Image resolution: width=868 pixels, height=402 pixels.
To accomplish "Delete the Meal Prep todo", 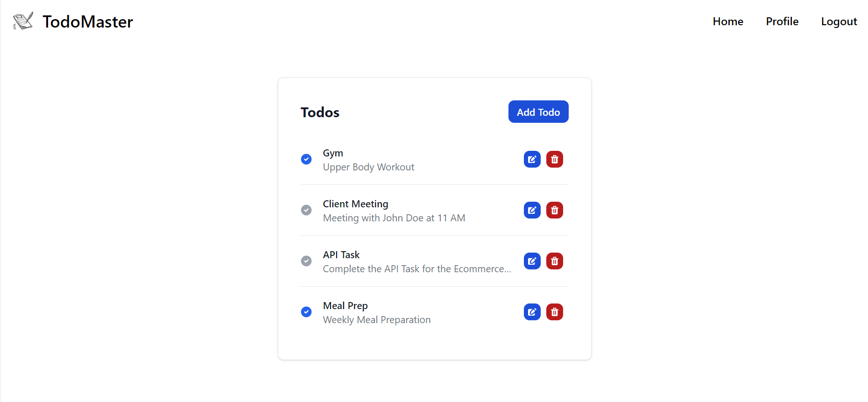I will click(554, 312).
